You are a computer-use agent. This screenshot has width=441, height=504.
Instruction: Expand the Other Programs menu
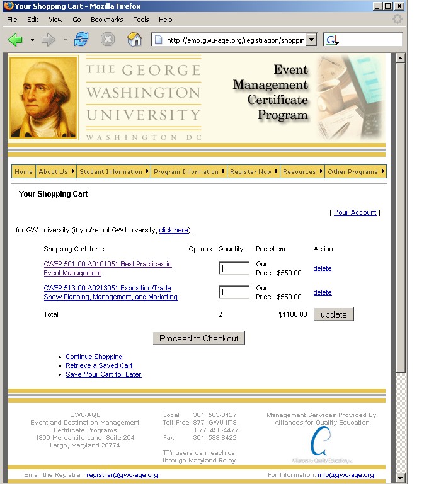[x=355, y=171]
